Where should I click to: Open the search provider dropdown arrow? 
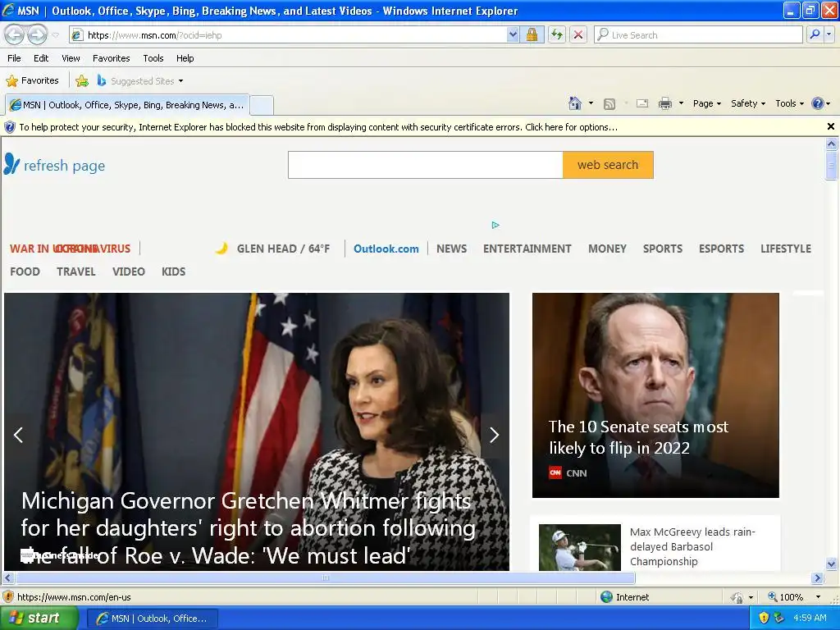pyautogui.click(x=829, y=34)
